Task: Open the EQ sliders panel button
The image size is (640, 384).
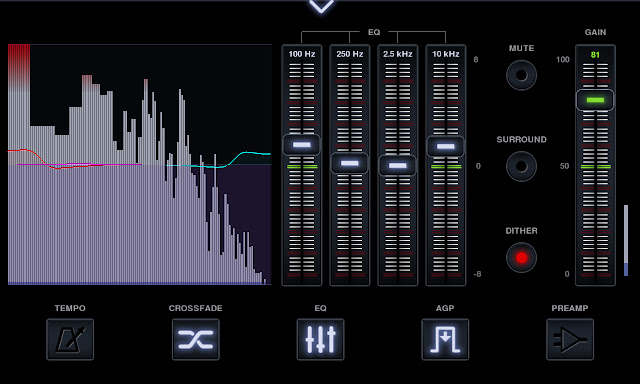Action: (x=320, y=340)
